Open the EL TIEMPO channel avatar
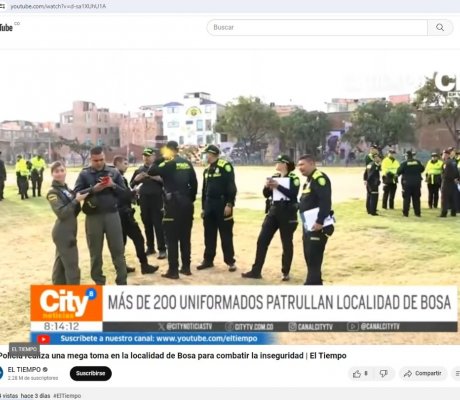This screenshot has height=400, width=460. coord(1,373)
